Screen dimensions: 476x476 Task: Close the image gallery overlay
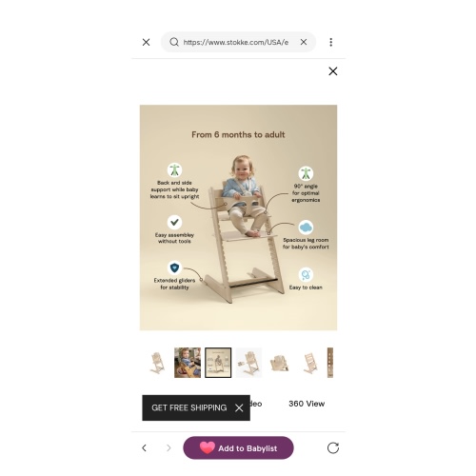(x=333, y=71)
